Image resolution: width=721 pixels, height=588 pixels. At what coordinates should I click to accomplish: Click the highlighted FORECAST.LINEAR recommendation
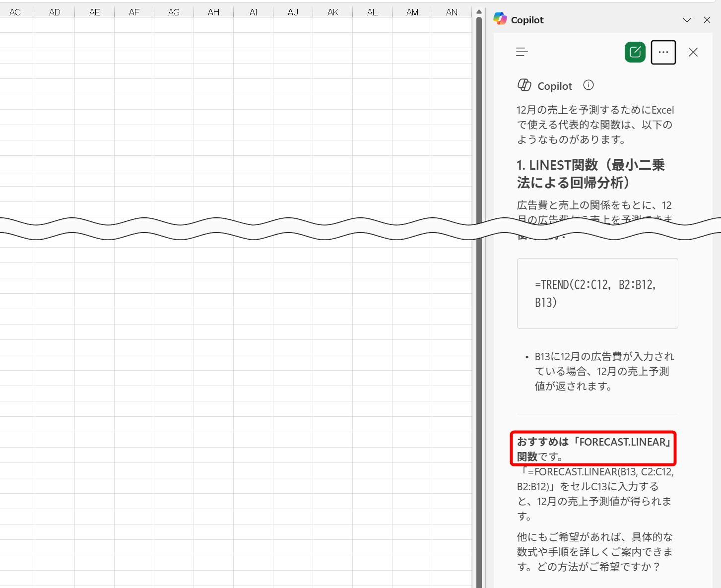(x=593, y=449)
